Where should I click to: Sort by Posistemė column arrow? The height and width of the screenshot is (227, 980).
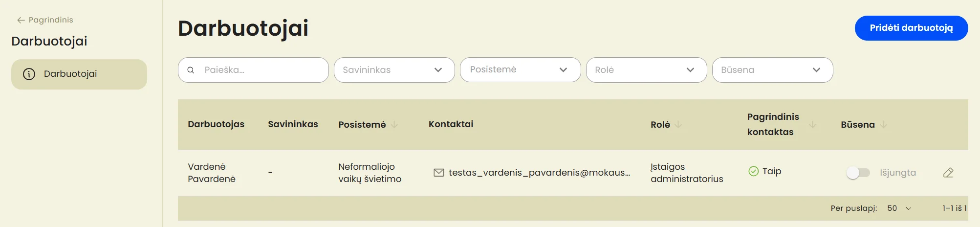[394, 125]
